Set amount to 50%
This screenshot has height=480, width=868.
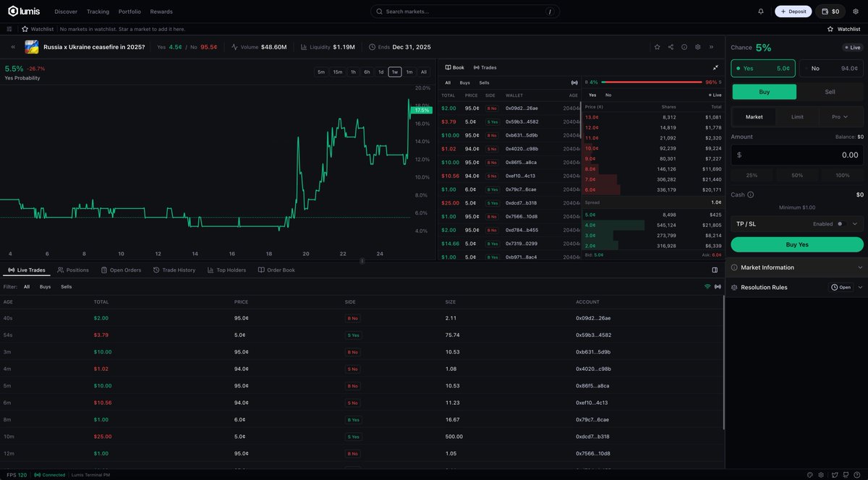pyautogui.click(x=797, y=175)
